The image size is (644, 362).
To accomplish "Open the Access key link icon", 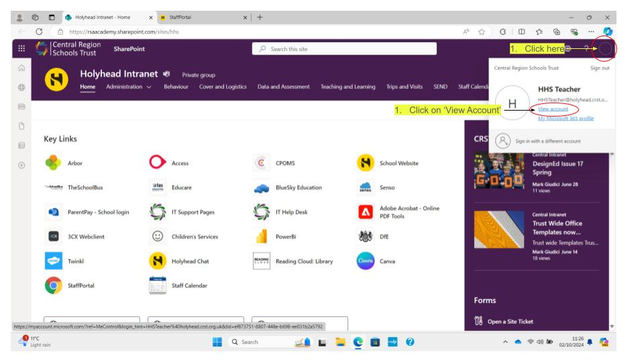I will pyautogui.click(x=157, y=162).
